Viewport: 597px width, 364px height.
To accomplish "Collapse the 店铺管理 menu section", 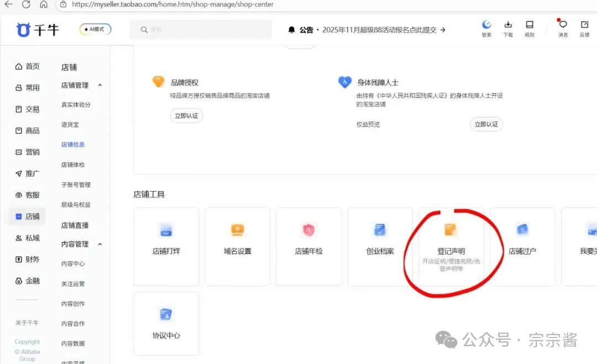I will [x=100, y=86].
